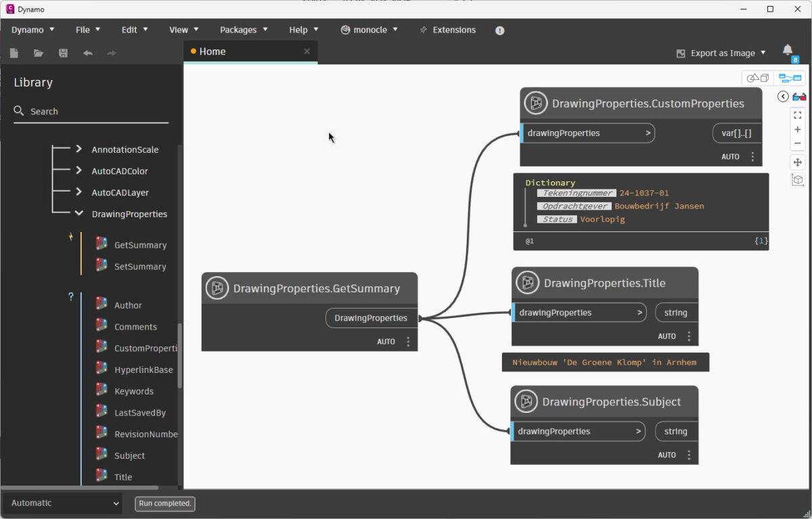The width and height of the screenshot is (812, 519).
Task: Click the library vertical scrollbar
Action: pos(179,355)
